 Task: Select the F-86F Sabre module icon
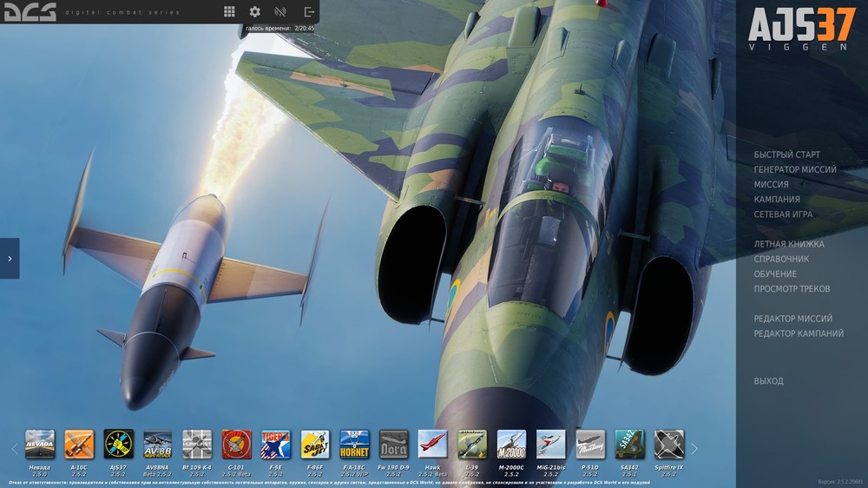[x=315, y=445]
